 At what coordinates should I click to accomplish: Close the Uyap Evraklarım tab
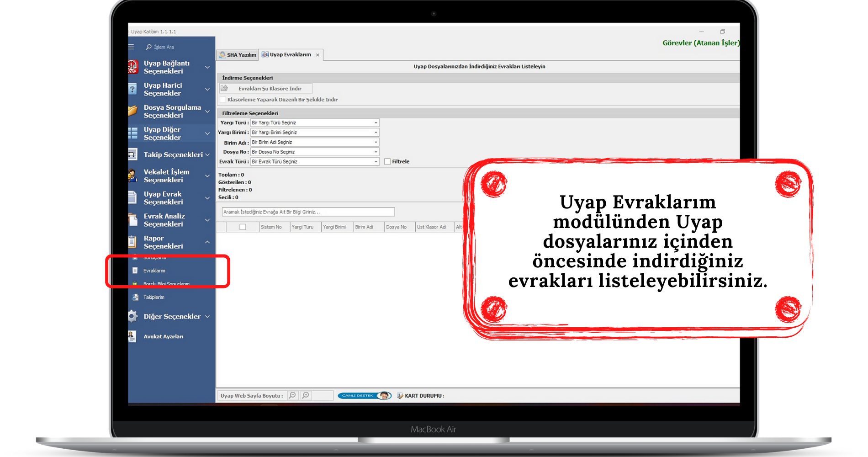pyautogui.click(x=318, y=55)
